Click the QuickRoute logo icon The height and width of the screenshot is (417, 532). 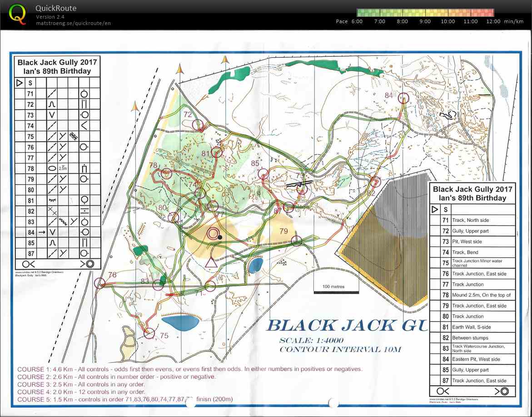coord(17,14)
